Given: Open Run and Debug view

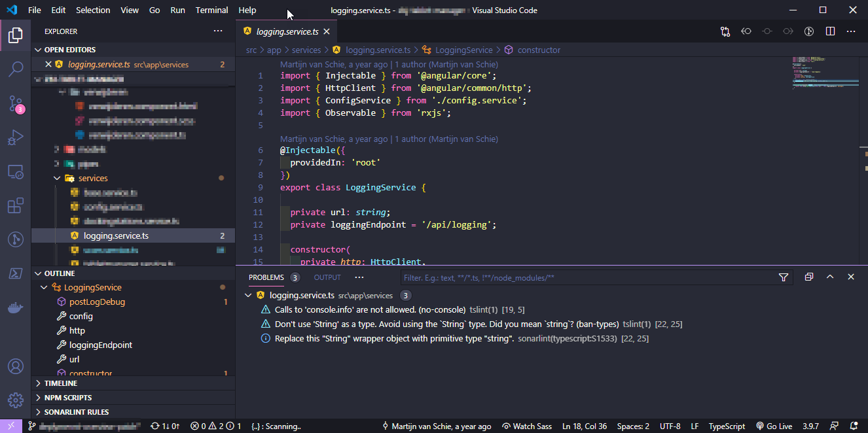Looking at the screenshot, I should (x=16, y=137).
